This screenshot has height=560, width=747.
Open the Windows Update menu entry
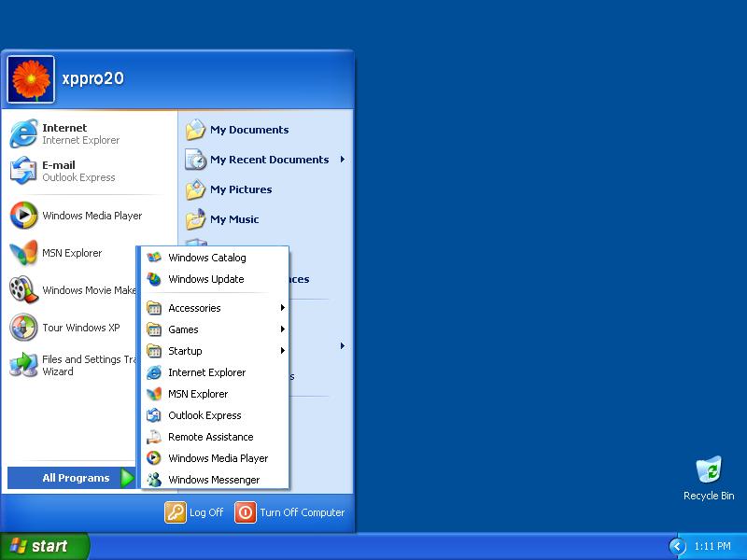click(215, 279)
